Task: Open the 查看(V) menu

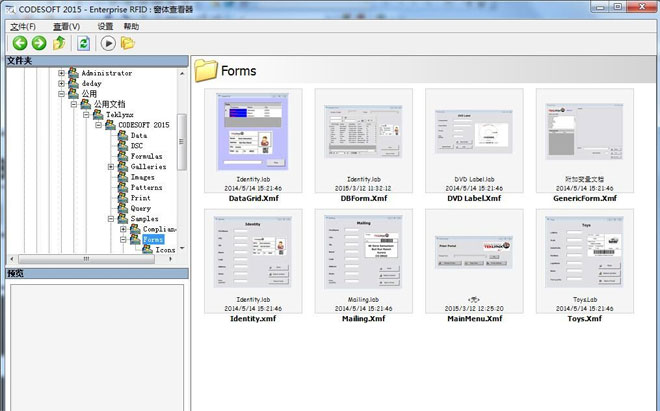Action: pyautogui.click(x=67, y=27)
